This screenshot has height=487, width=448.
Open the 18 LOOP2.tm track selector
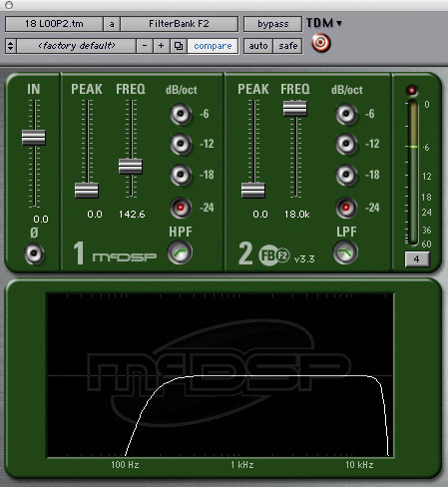tap(54, 24)
